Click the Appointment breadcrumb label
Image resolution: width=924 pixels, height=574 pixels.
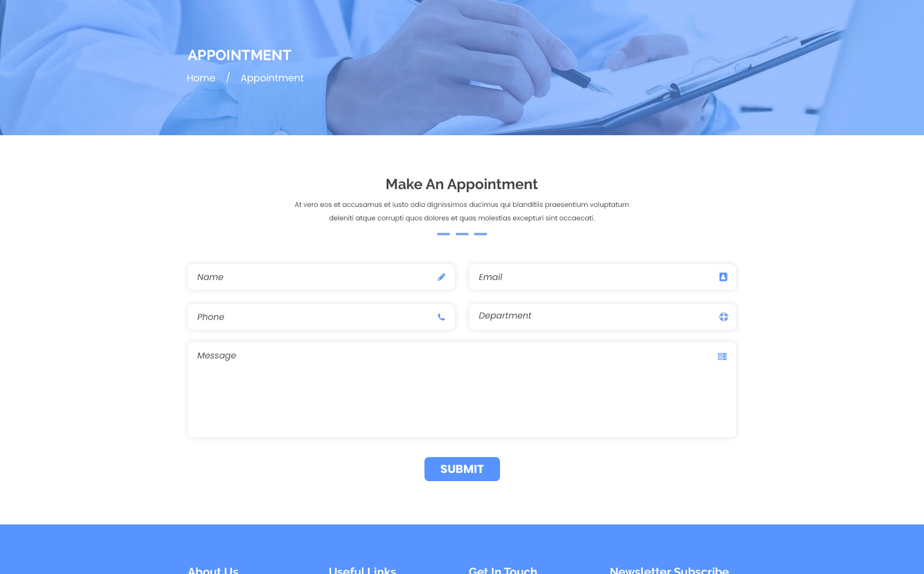coord(272,78)
